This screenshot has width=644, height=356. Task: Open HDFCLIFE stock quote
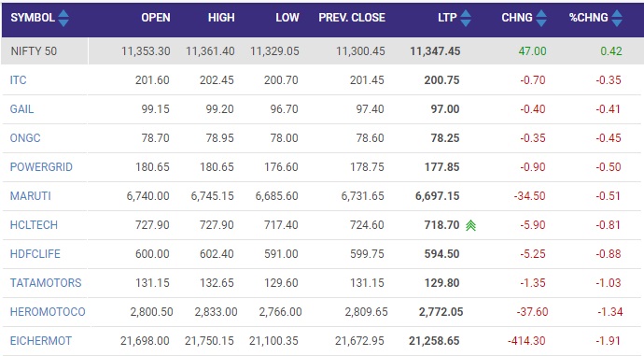(x=35, y=254)
